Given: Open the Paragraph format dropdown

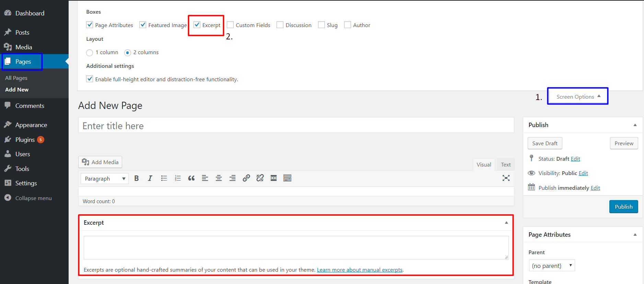Looking at the screenshot, I should point(105,178).
